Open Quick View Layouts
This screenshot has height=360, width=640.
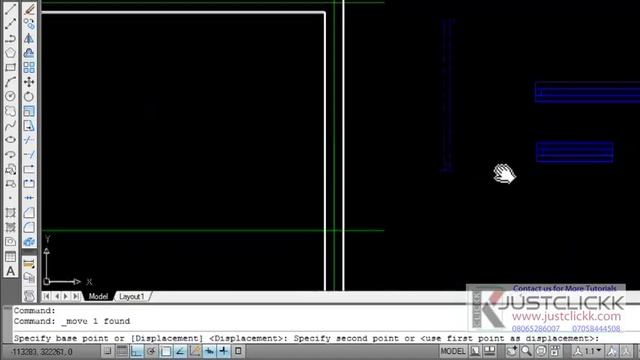click(476, 351)
